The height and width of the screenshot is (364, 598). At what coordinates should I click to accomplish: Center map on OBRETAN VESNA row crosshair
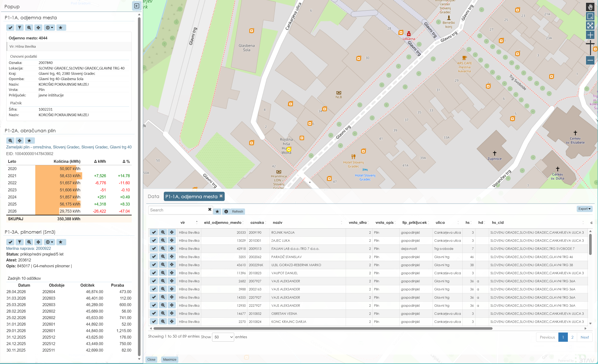172,313
